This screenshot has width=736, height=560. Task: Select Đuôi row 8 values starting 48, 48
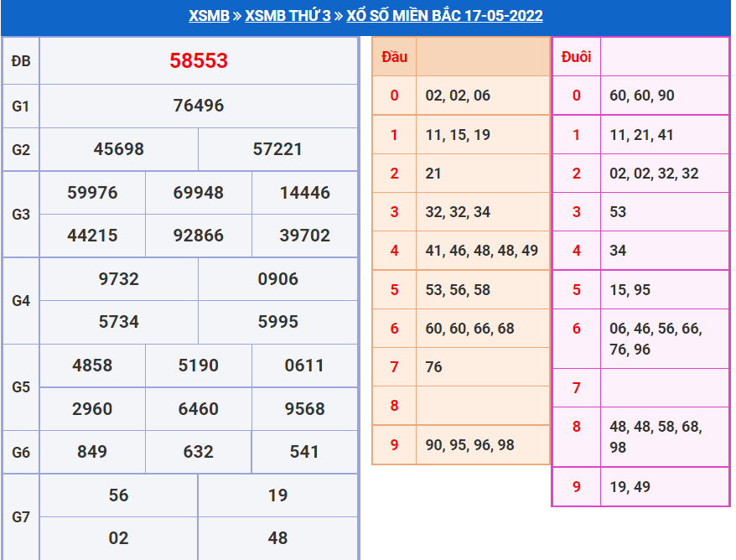(x=656, y=437)
